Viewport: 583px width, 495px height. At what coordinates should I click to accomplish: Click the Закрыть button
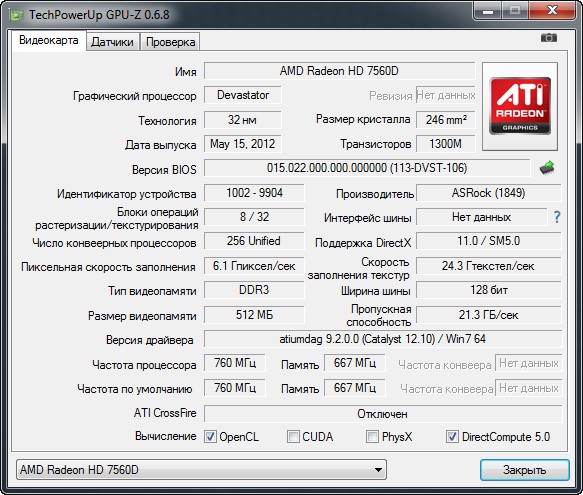coord(525,470)
